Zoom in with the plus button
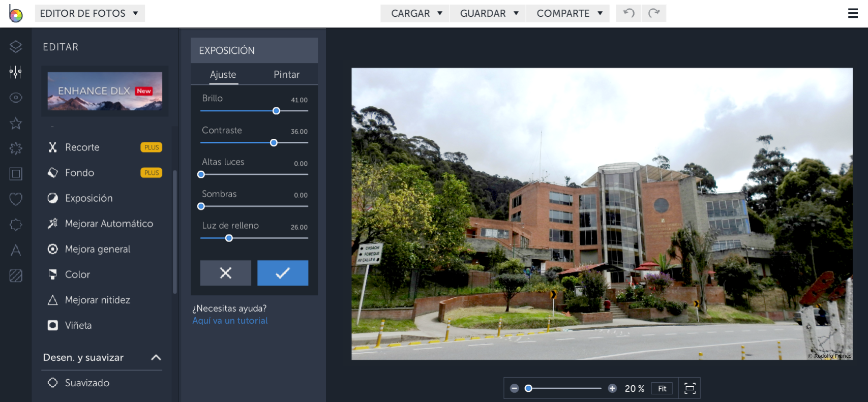Viewport: 868px width, 402px height. 612,389
